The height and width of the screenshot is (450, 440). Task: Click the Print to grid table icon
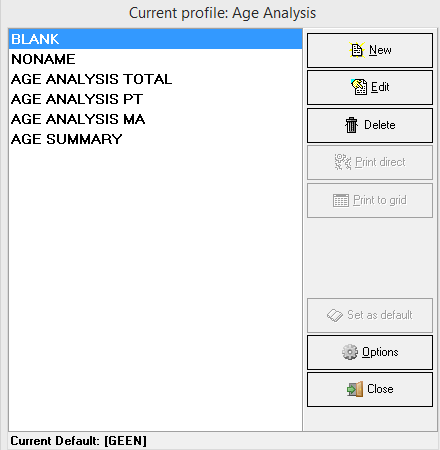click(x=341, y=200)
